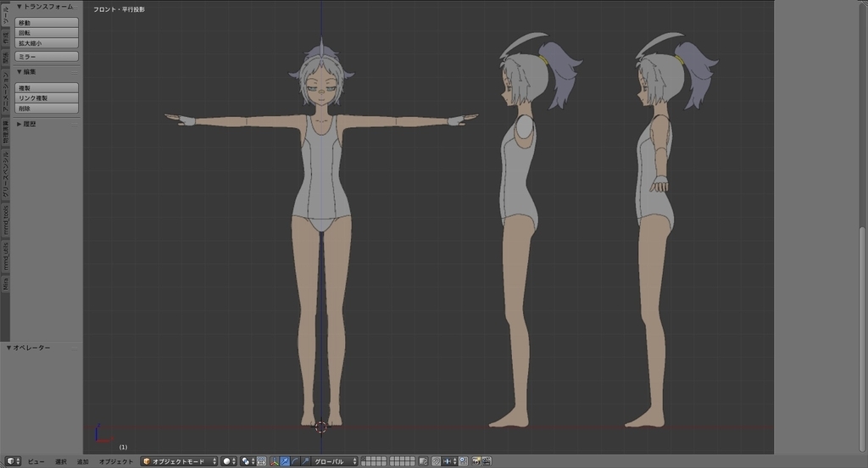Open the 追加 (Add) menu
This screenshot has width=868, height=468.
click(x=83, y=461)
